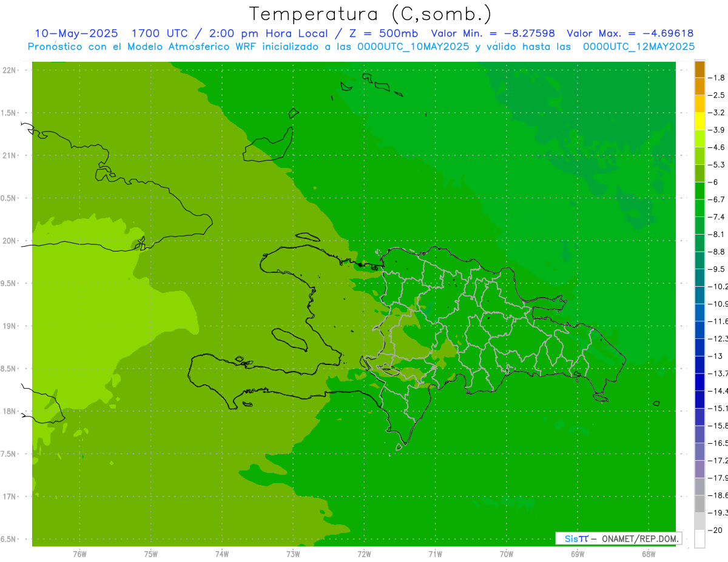Click the 21N latitude axis label
Image resolution: width=728 pixels, height=562 pixels.
tap(8, 155)
